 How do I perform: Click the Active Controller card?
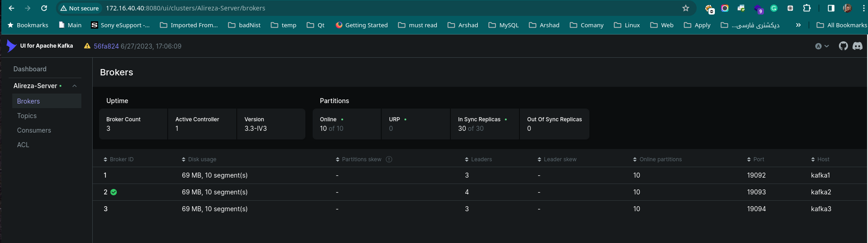[202, 124]
